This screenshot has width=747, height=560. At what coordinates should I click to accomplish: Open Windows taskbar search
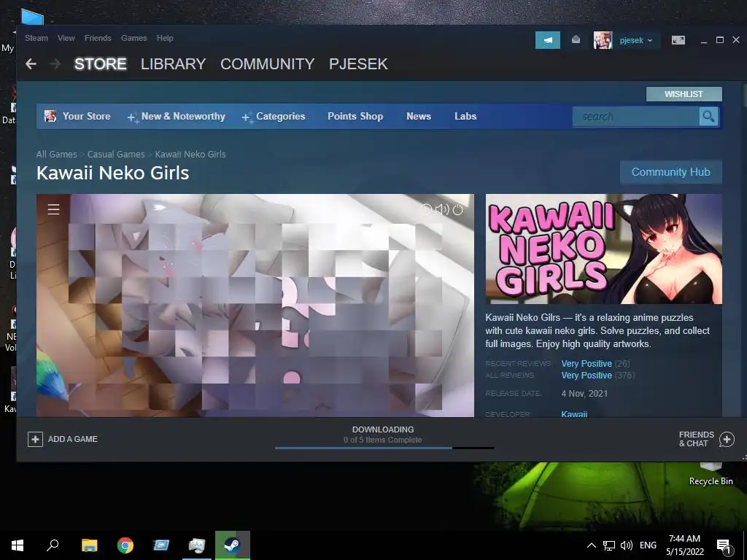point(53,545)
